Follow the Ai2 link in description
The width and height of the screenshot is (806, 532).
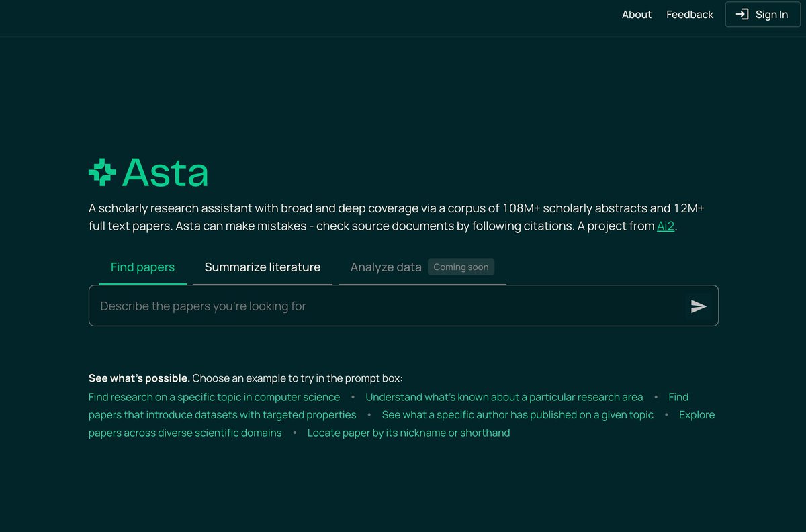pos(665,226)
